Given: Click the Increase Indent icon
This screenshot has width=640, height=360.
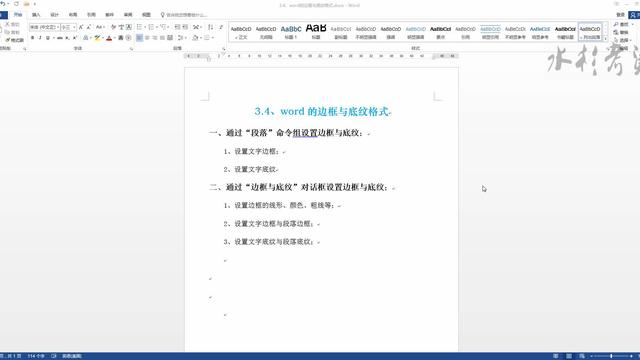Looking at the screenshot, I should 185,27.
